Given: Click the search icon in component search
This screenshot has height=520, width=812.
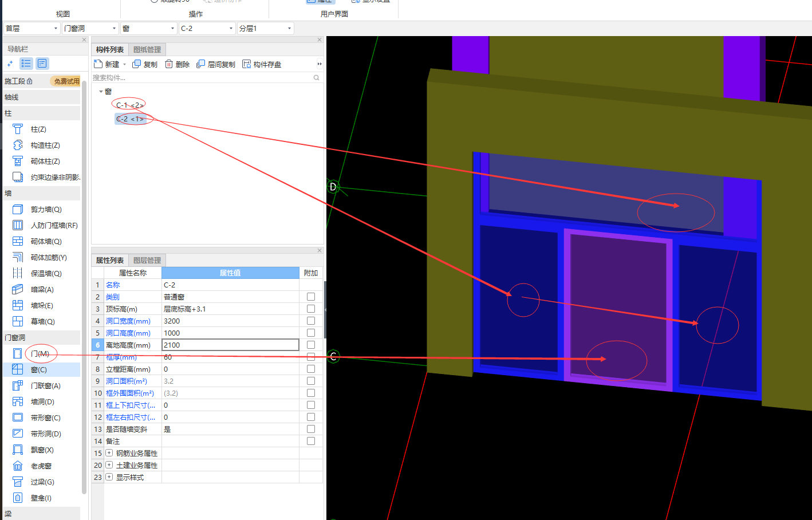Looking at the screenshot, I should (316, 77).
